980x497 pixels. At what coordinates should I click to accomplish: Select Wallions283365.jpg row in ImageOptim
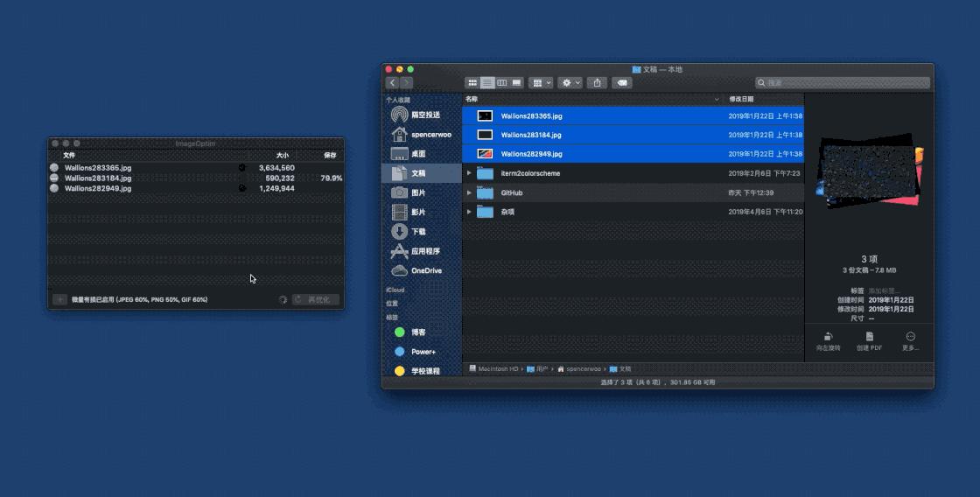(196, 167)
